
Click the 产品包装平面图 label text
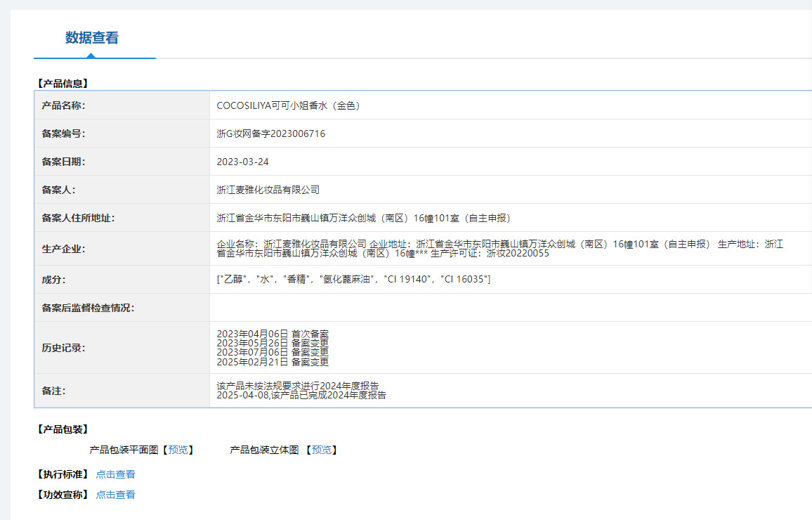click(x=124, y=450)
